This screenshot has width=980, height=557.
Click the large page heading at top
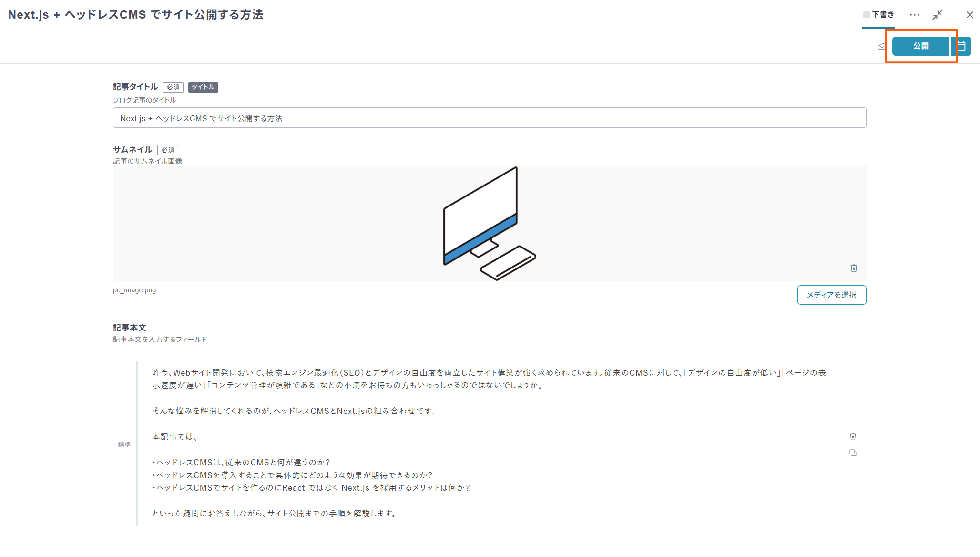136,15
